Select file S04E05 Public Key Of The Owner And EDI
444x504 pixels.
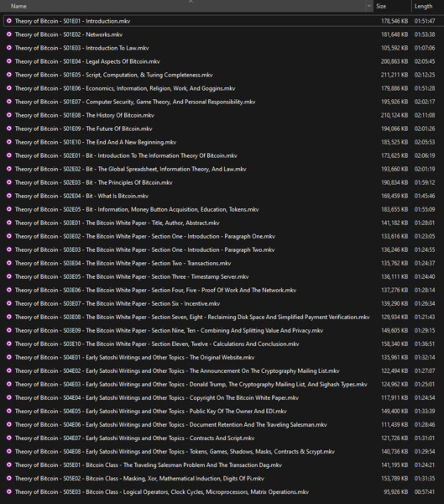[x=151, y=411]
